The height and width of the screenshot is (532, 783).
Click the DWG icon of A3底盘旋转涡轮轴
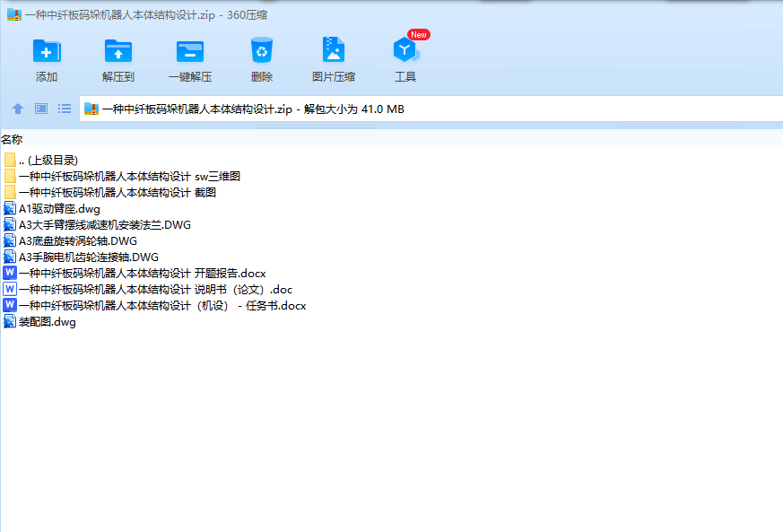(x=10, y=240)
